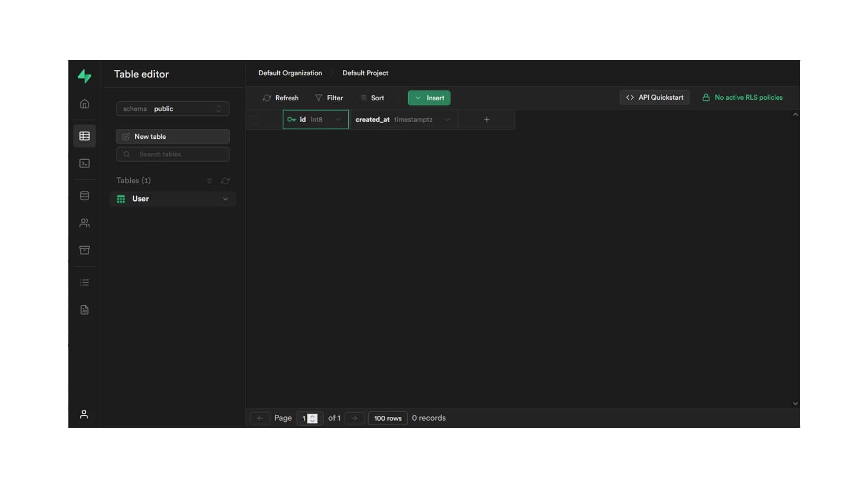Add a new column with plus icon
Viewport: 868px width, 488px height.
pos(487,119)
